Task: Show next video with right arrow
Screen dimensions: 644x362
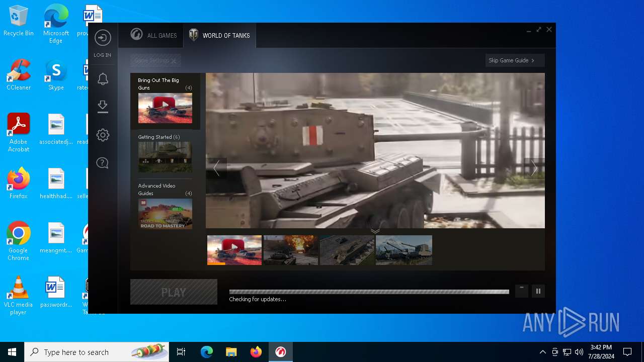Action: 534,168
